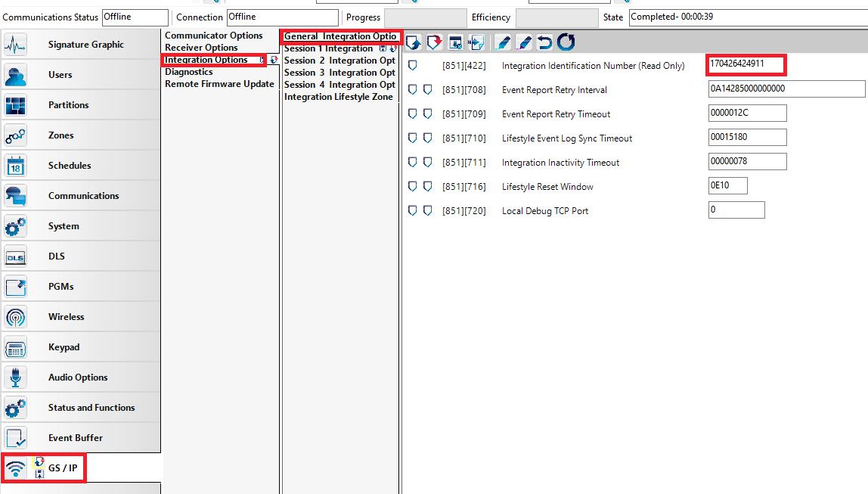
Task: Toggle the shield tag for Integration Identification Number
Action: (x=413, y=66)
